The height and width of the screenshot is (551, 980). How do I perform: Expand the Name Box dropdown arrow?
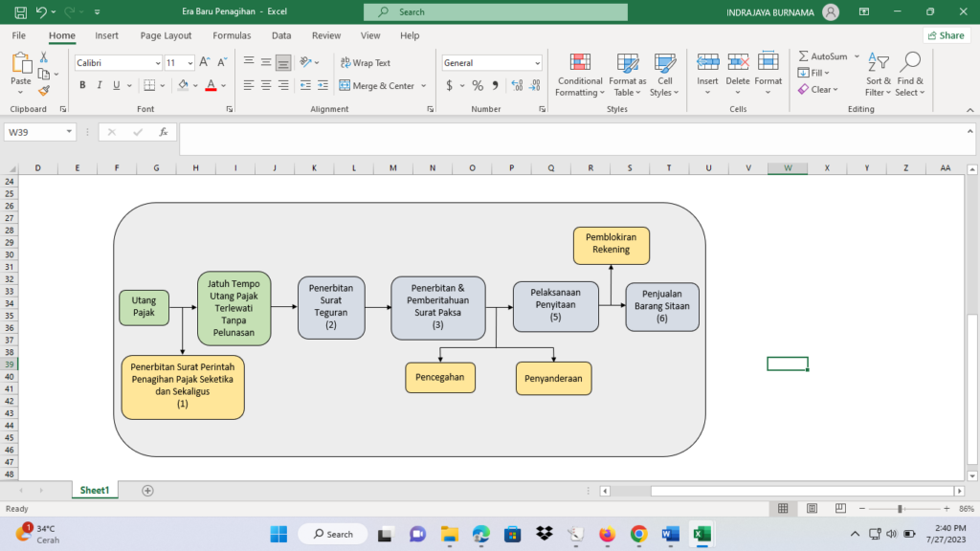(x=69, y=132)
